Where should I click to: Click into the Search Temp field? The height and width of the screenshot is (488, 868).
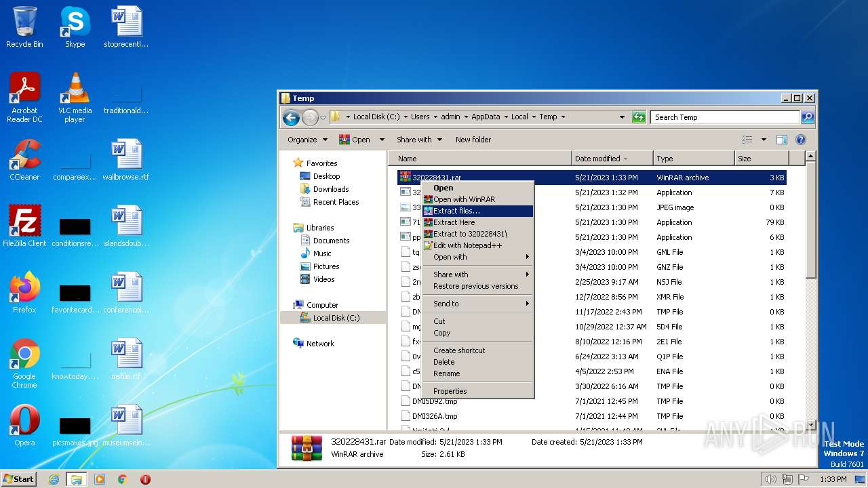tap(725, 117)
